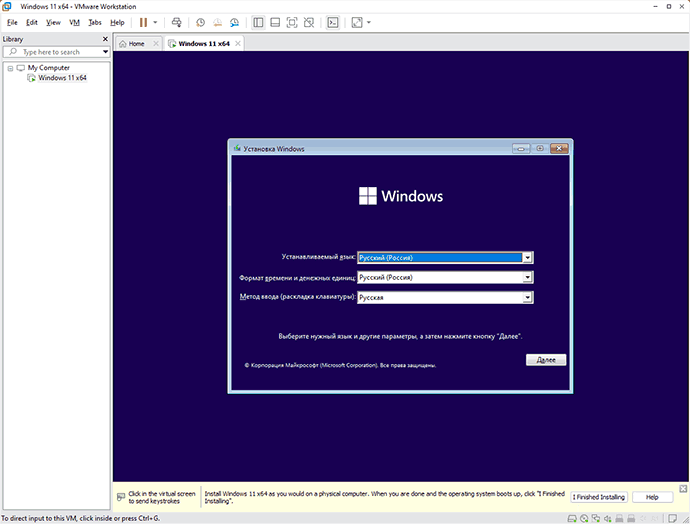Pause the virtual machine

(x=143, y=22)
